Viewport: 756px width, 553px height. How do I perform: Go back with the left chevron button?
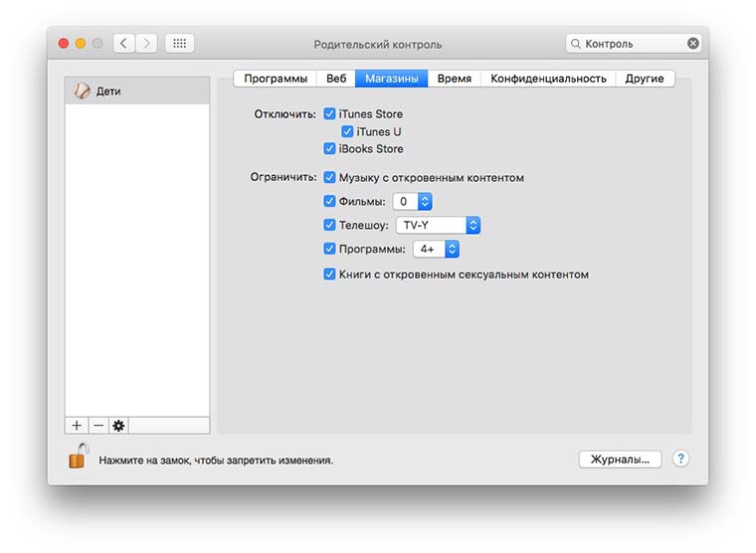[x=124, y=44]
